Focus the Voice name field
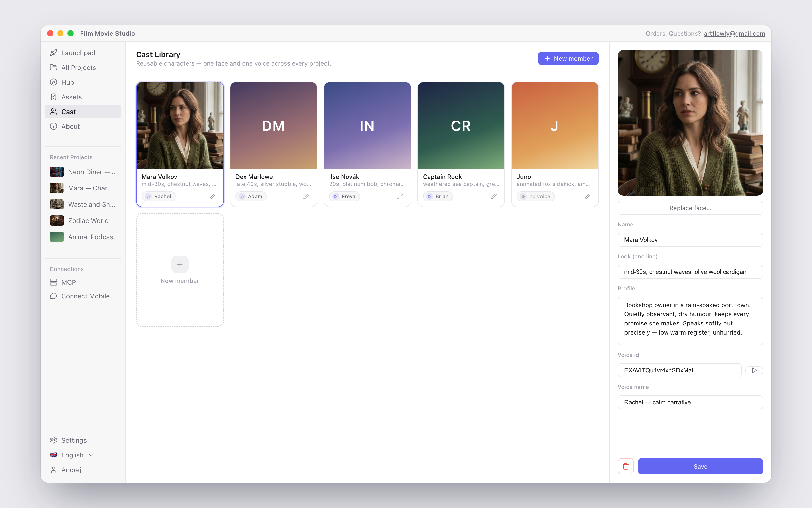The height and width of the screenshot is (508, 812). [x=690, y=403]
